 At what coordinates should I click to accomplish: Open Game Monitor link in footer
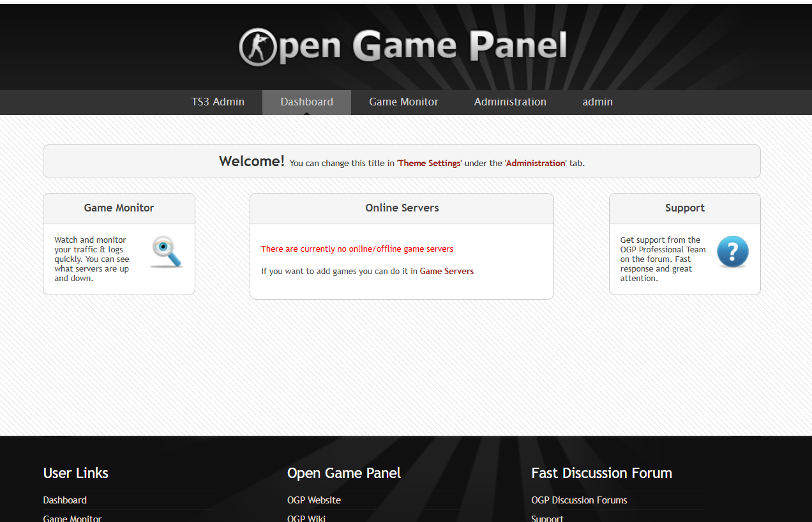pyautogui.click(x=72, y=518)
